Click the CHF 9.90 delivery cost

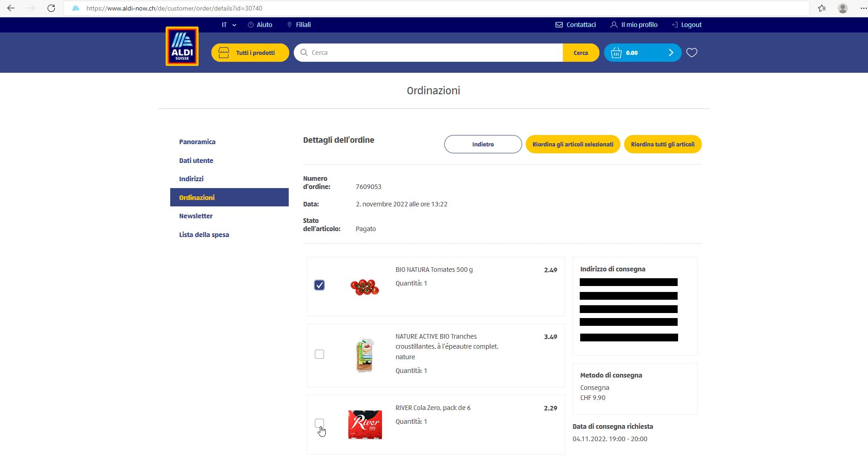(x=593, y=398)
